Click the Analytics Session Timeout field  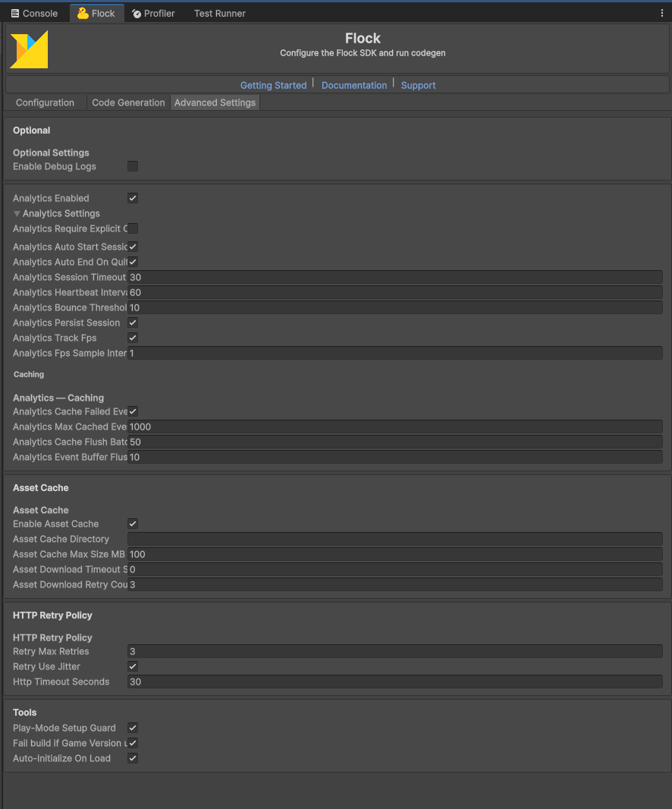coord(395,277)
